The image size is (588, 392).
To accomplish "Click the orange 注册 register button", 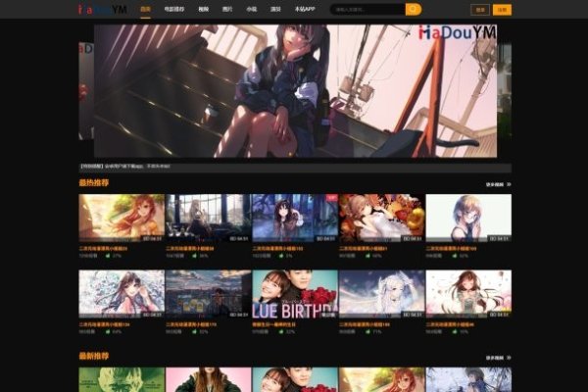I will click(502, 10).
